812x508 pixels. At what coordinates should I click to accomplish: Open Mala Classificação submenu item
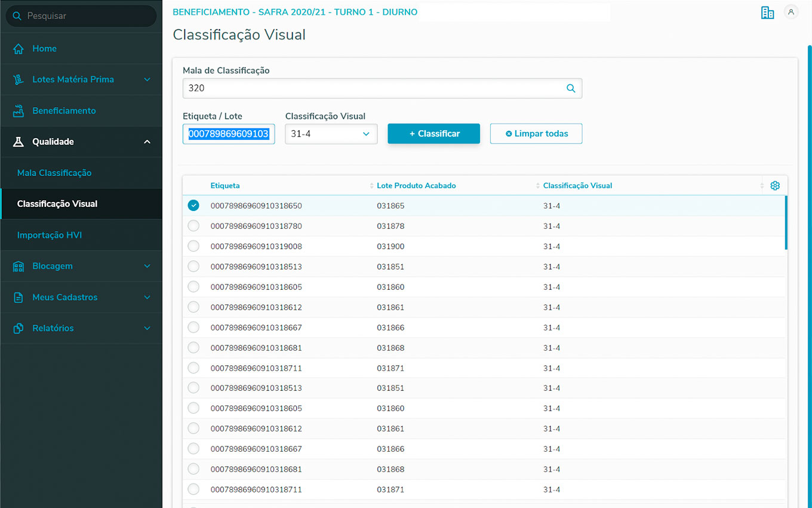click(54, 173)
